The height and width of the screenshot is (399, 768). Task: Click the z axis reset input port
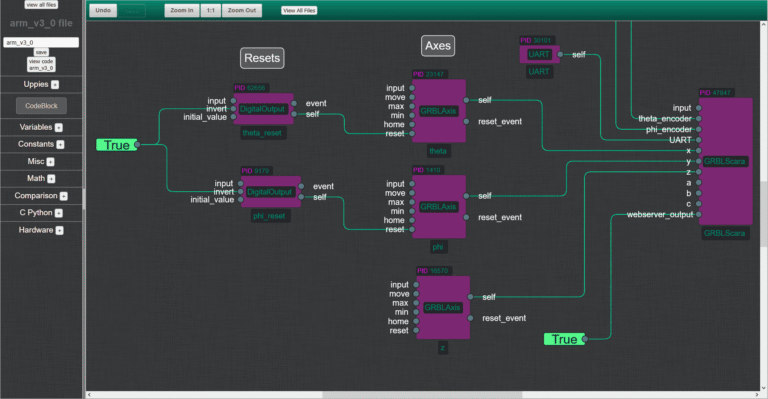coord(416,330)
